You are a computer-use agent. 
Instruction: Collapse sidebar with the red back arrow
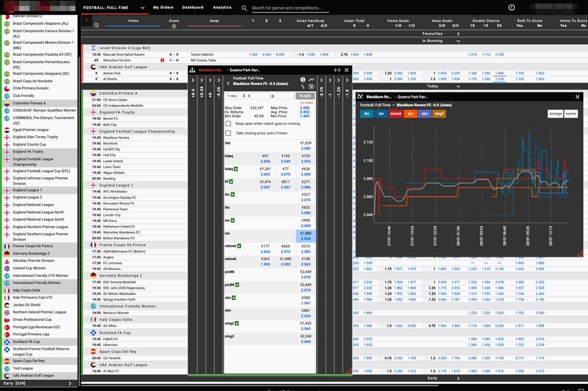tap(87, 20)
